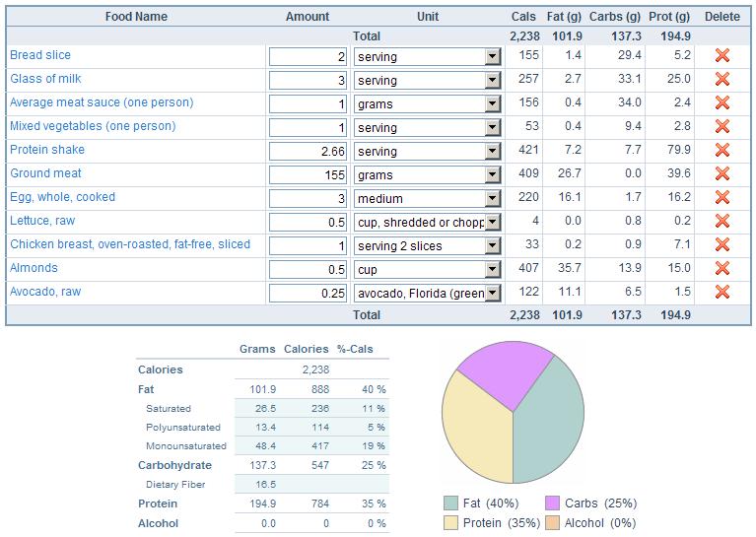Click red X for Ground meat
The width and height of the screenshot is (756, 537).
tap(722, 174)
